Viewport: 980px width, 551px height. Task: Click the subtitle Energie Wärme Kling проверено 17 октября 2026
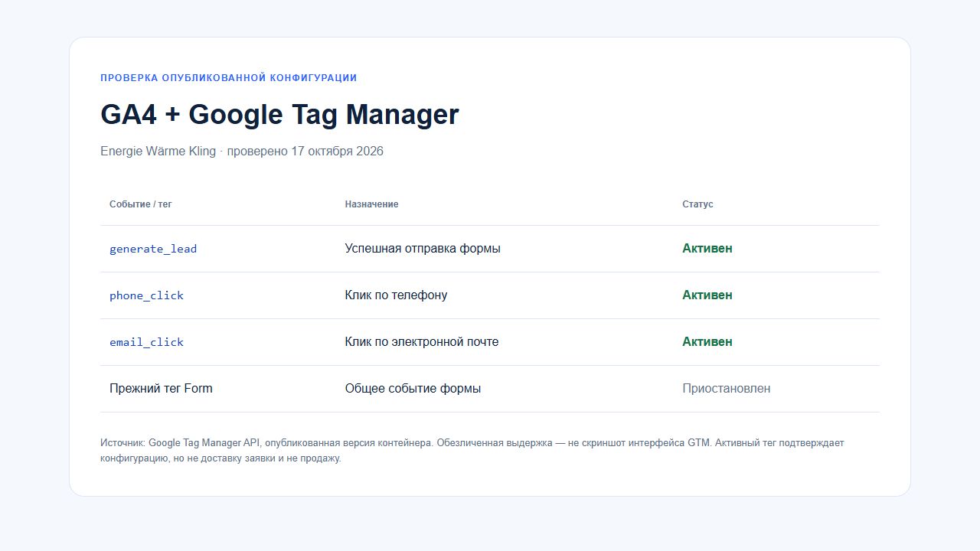coord(242,151)
